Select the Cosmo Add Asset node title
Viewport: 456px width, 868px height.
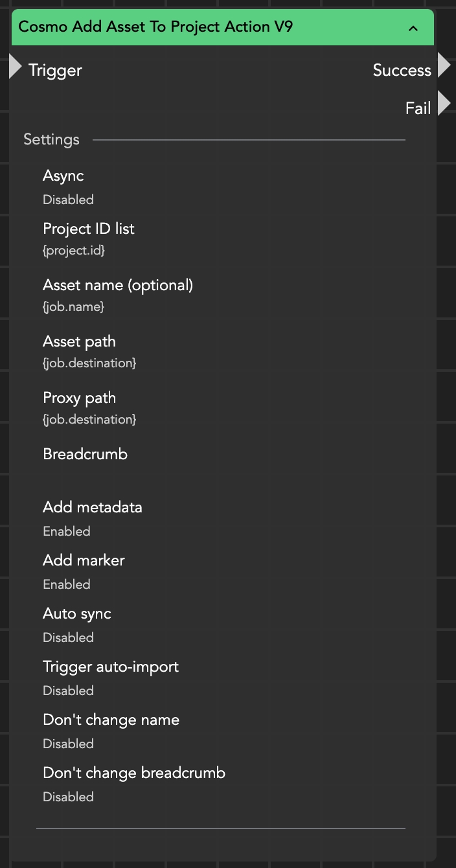point(155,27)
